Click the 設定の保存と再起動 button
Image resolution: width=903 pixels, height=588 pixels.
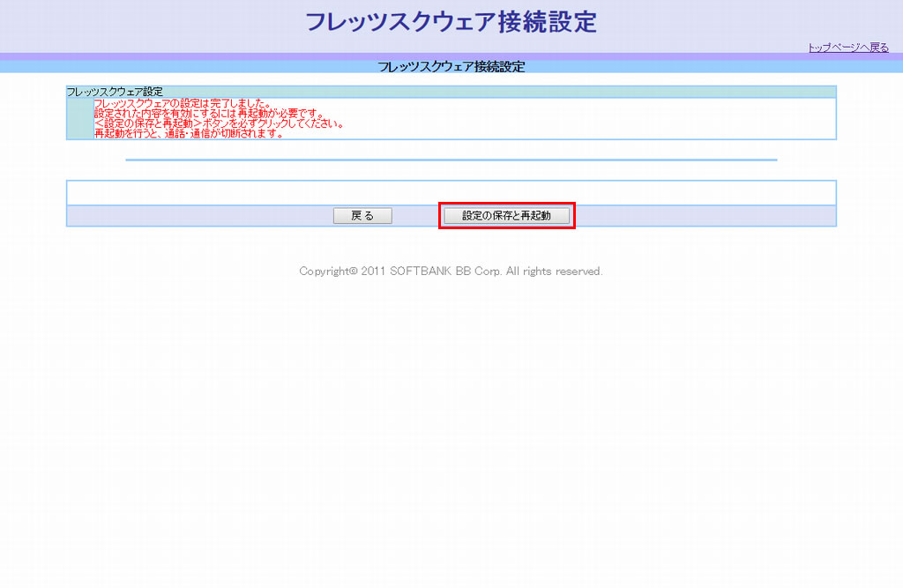click(x=507, y=216)
